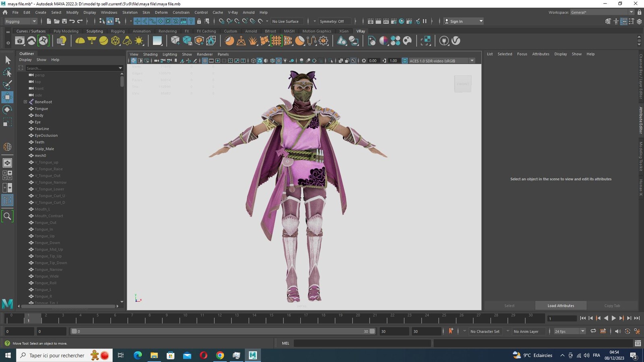Image resolution: width=644 pixels, height=362 pixels.
Task: Click the V-Ray plug power shelf icon
Action: click(444, 41)
